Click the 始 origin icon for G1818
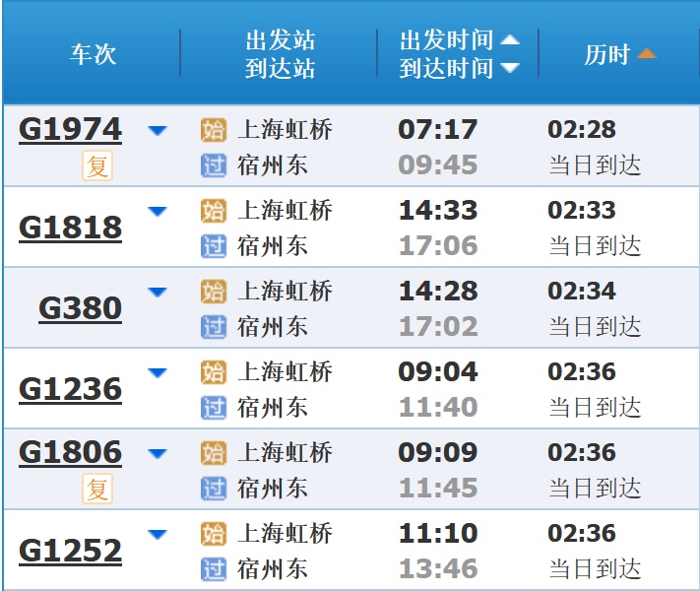 pyautogui.click(x=213, y=211)
